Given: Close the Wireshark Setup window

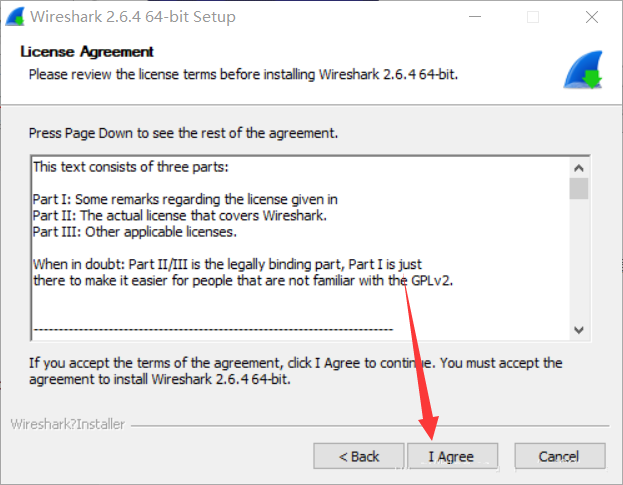Looking at the screenshot, I should 592,17.
